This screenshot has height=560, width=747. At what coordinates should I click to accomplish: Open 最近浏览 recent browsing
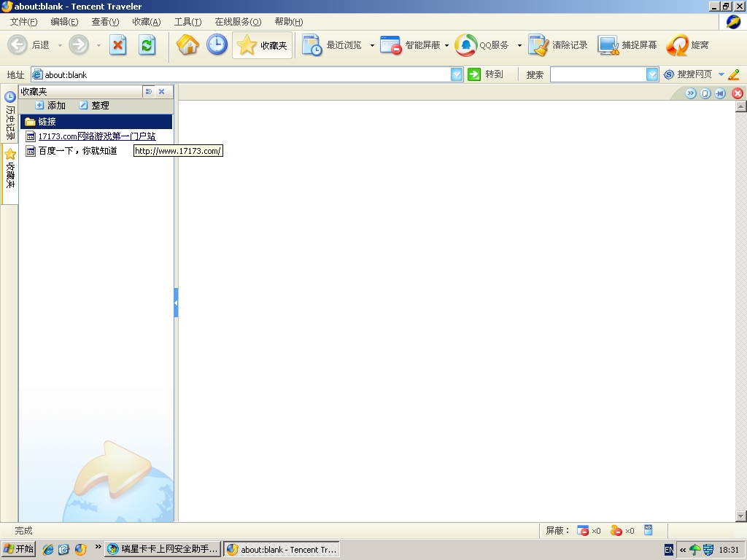[x=332, y=45]
